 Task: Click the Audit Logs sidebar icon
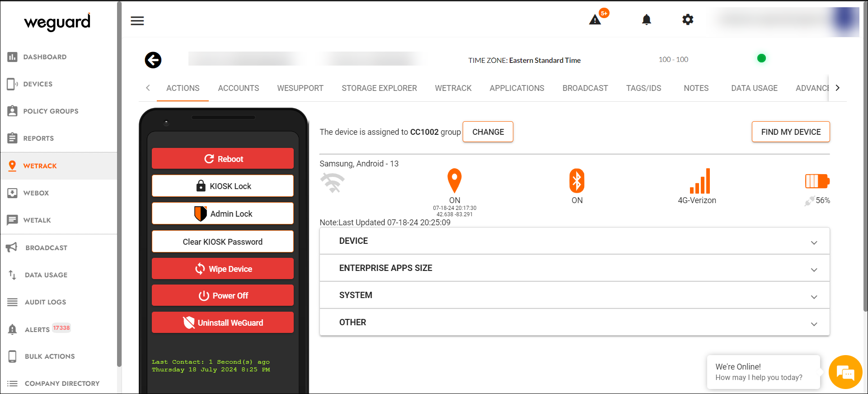click(x=12, y=302)
